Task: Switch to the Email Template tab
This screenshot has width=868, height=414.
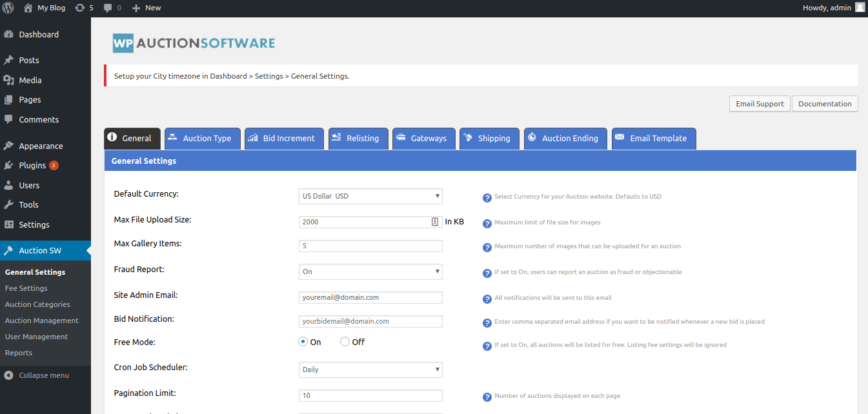Action: tap(654, 138)
